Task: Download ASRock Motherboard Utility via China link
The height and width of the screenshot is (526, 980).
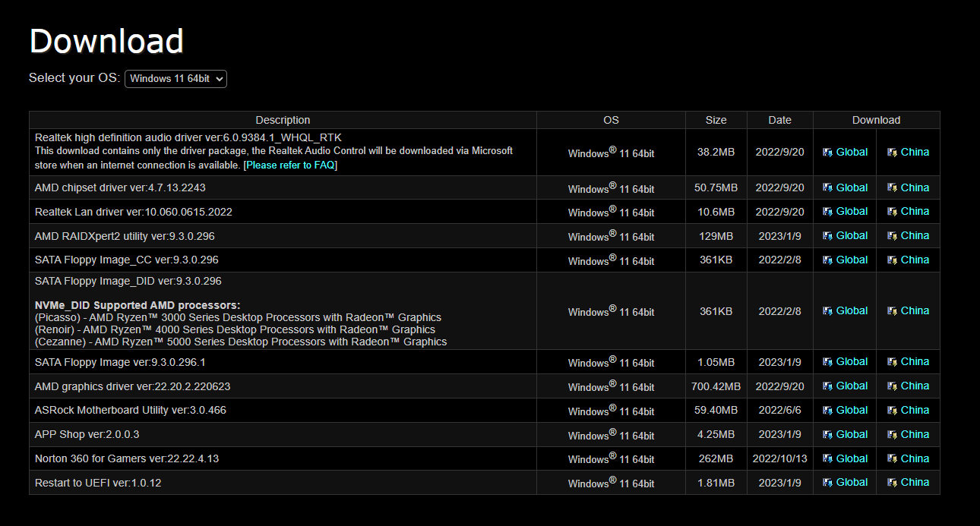Action: (915, 410)
